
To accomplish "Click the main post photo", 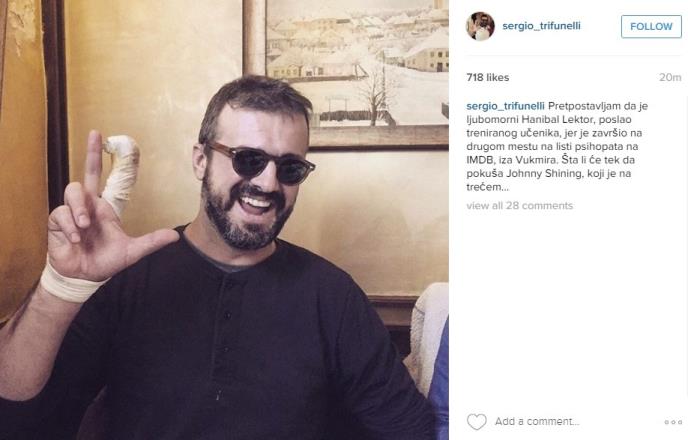I will pyautogui.click(x=224, y=220).
